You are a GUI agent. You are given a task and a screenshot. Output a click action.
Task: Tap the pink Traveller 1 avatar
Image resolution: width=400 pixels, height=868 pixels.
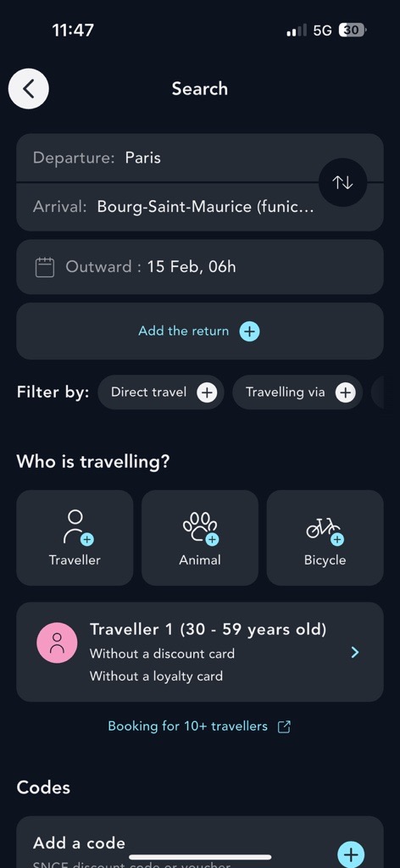(57, 643)
